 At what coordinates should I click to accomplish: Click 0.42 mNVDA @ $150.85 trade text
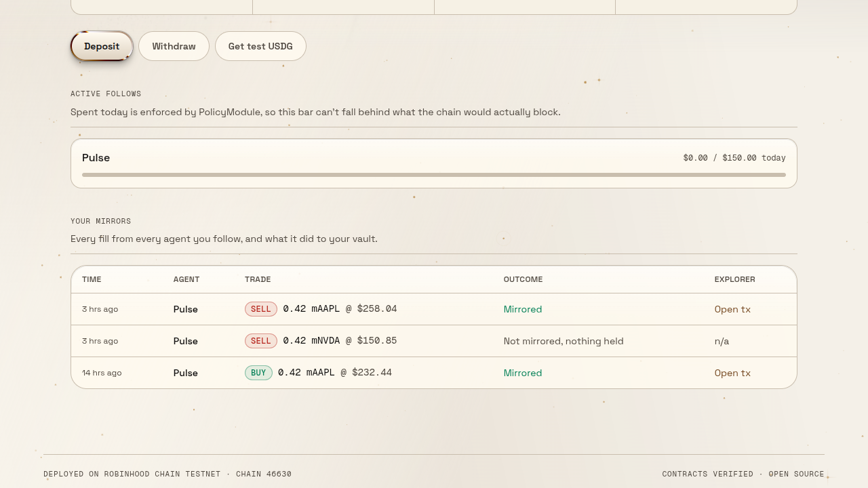point(340,341)
